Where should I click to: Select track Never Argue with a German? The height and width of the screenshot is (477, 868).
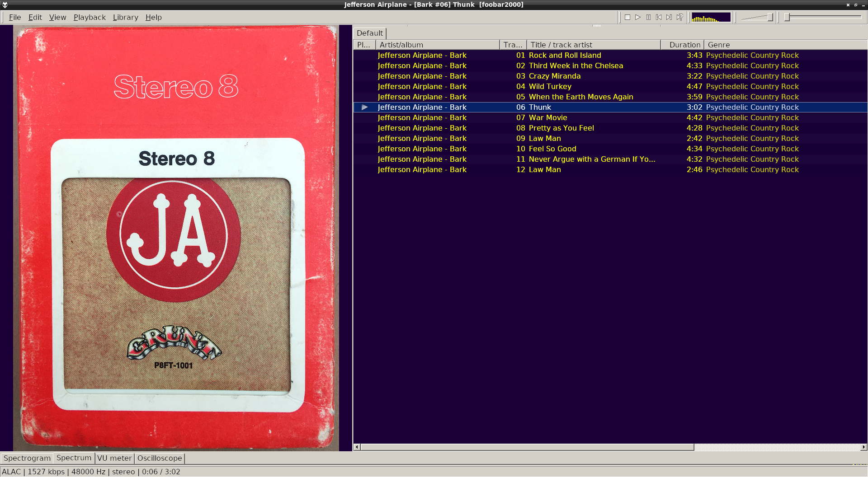point(610,159)
